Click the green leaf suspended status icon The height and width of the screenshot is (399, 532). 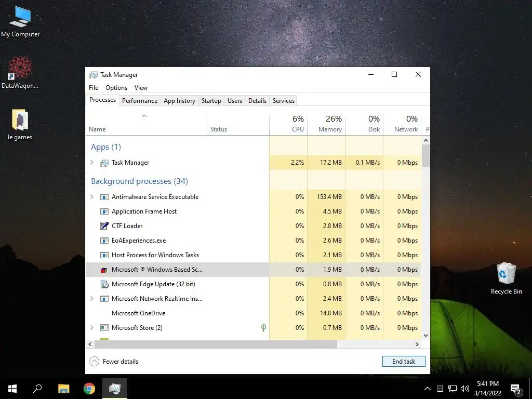[x=263, y=327]
